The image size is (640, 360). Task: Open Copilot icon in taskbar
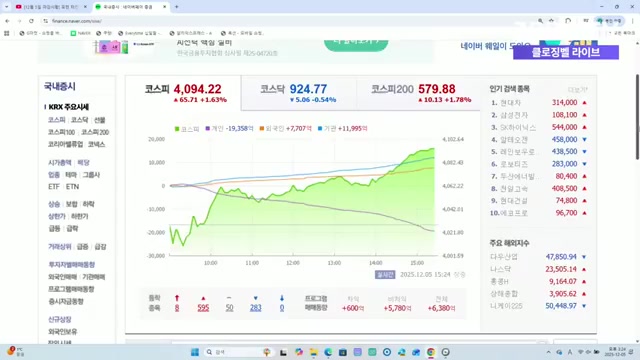click(x=299, y=352)
